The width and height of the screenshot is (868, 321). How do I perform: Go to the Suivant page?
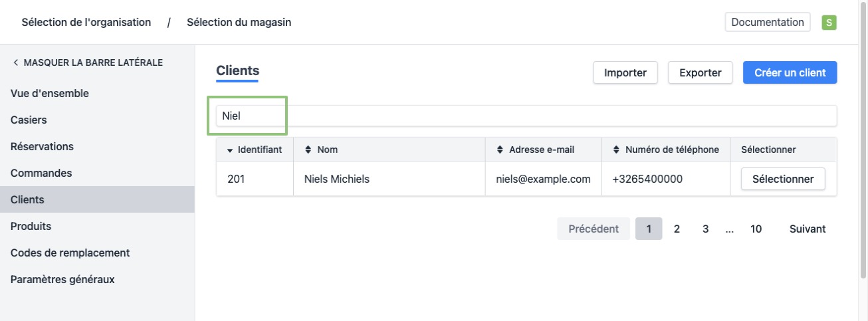807,229
